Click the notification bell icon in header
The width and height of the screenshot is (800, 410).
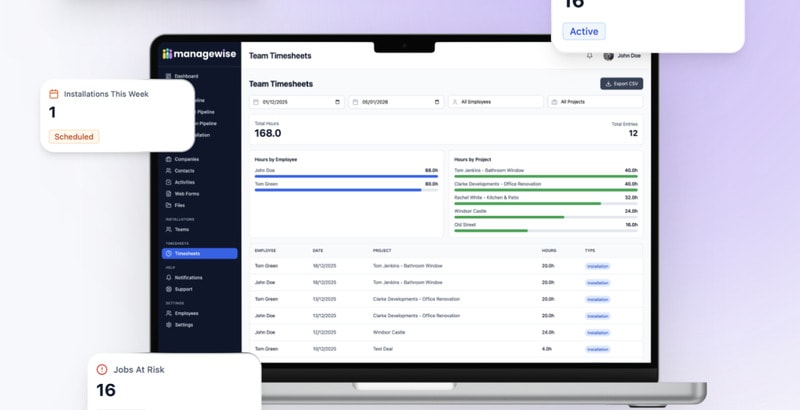pos(590,56)
